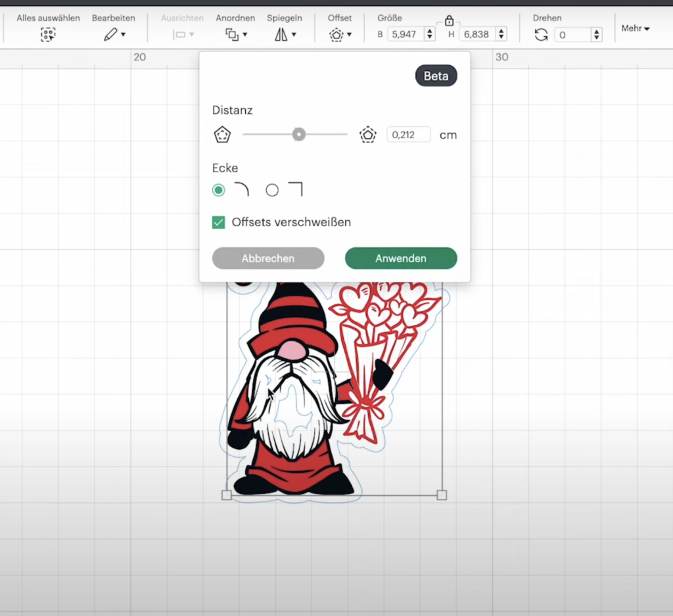Viewport: 673px width, 616px height.
Task: Open the Anordnen arrange icon
Action: click(x=232, y=34)
